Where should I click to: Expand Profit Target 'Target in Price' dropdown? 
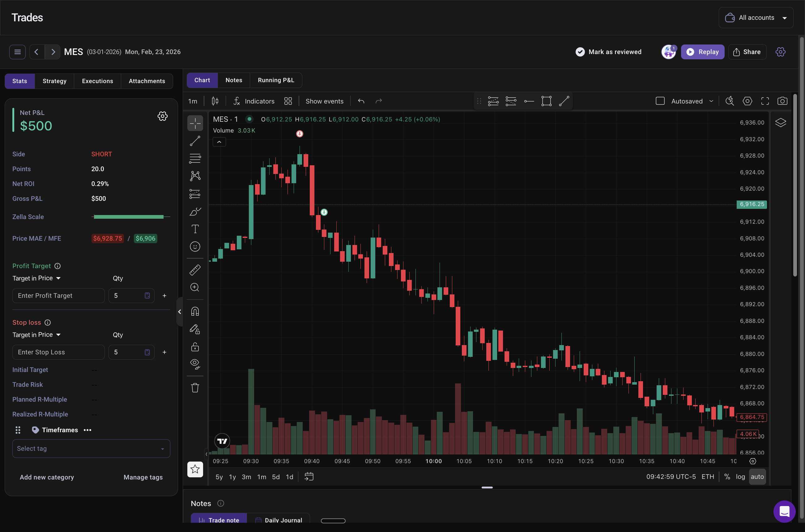click(x=37, y=278)
